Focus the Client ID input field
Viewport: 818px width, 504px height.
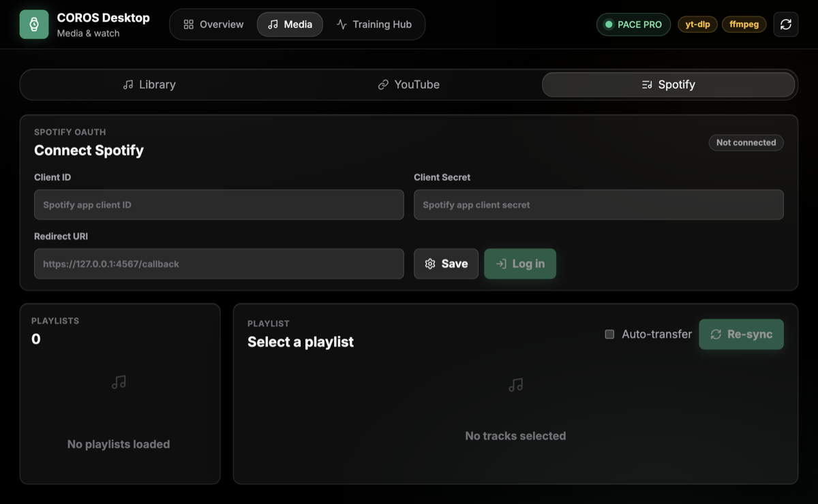pos(219,204)
